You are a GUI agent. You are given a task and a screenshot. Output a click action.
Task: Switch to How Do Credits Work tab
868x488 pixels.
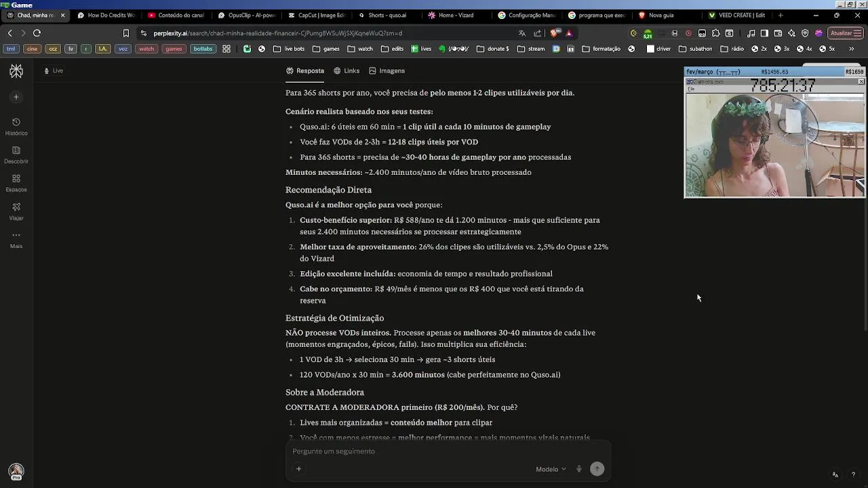[x=106, y=15]
